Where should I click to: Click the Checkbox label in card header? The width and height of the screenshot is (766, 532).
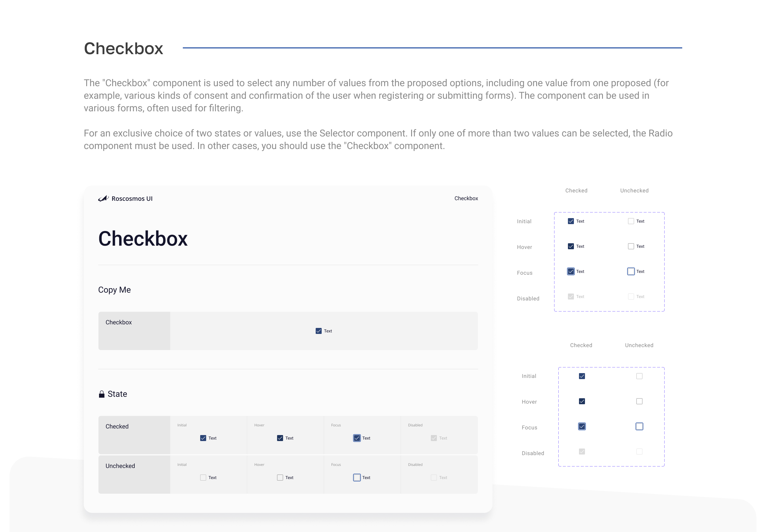pyautogui.click(x=466, y=198)
